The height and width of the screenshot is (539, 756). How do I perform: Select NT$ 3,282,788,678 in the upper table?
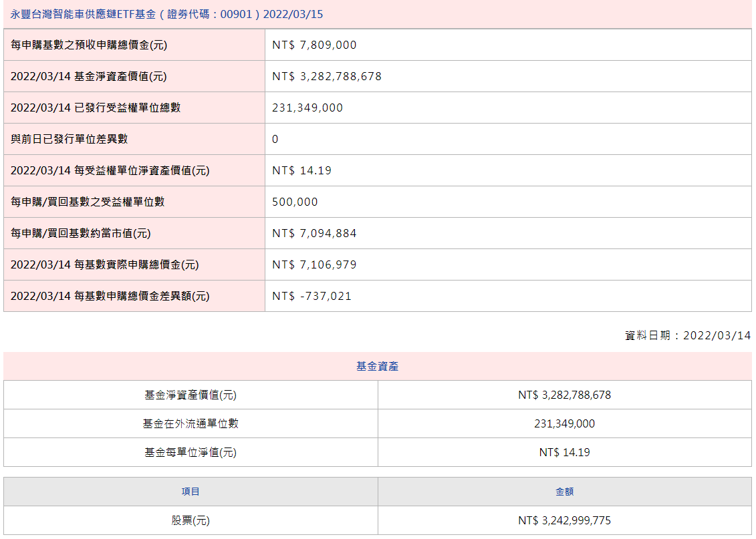[x=327, y=77]
